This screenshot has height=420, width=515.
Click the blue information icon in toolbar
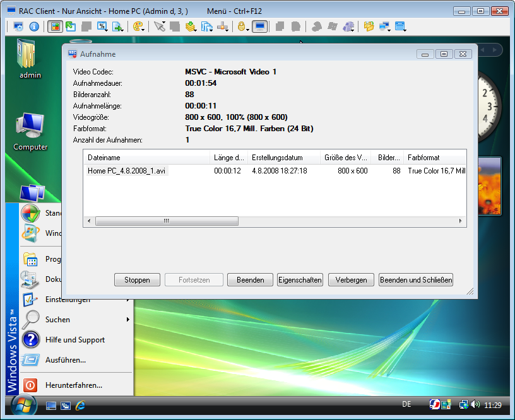click(34, 26)
